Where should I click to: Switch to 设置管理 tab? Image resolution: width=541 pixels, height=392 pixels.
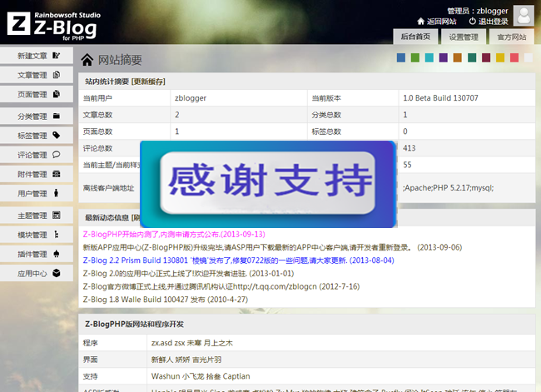pyautogui.click(x=464, y=37)
